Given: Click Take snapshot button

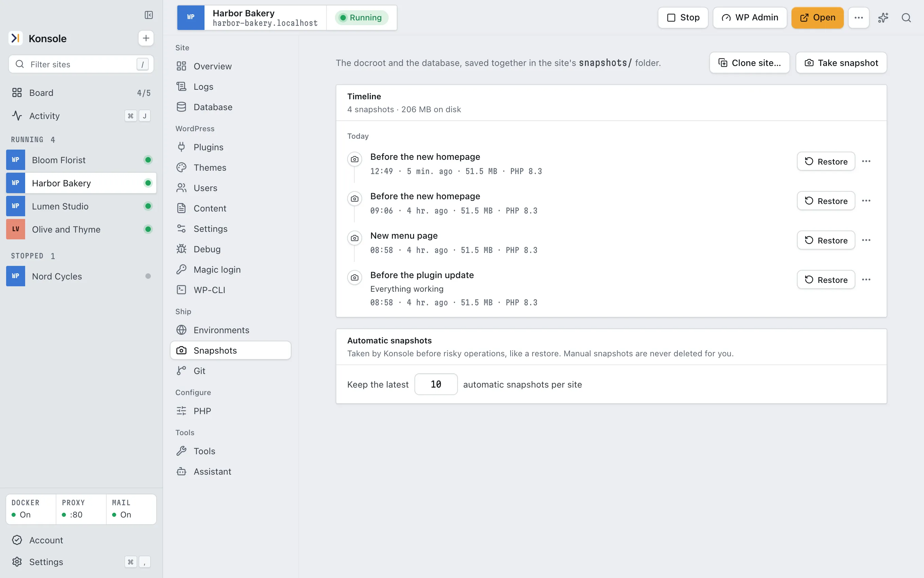Looking at the screenshot, I should coord(841,63).
